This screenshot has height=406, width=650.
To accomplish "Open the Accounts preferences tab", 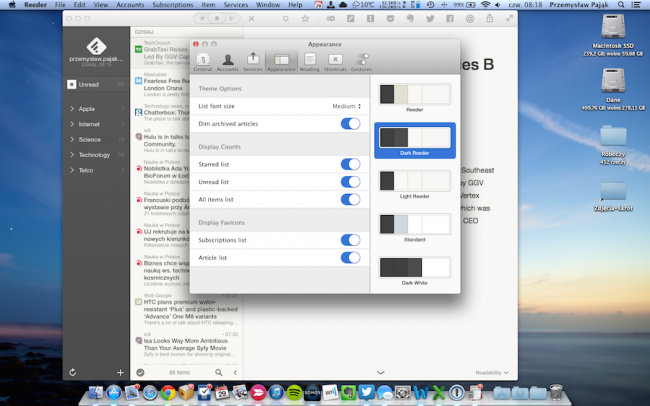I will (228, 62).
